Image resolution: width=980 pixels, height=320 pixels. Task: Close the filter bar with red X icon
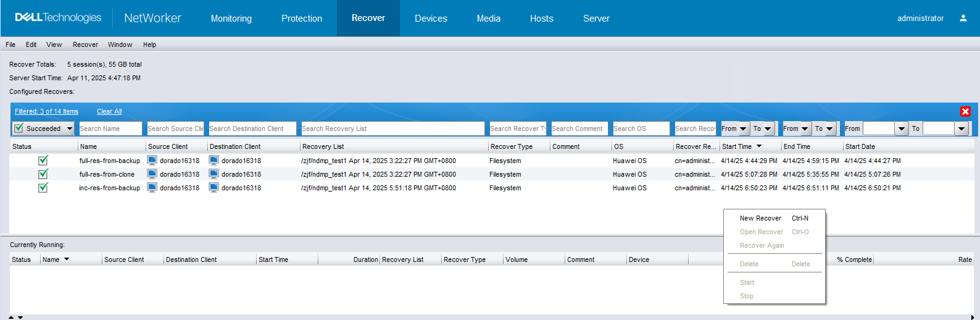coord(965,111)
